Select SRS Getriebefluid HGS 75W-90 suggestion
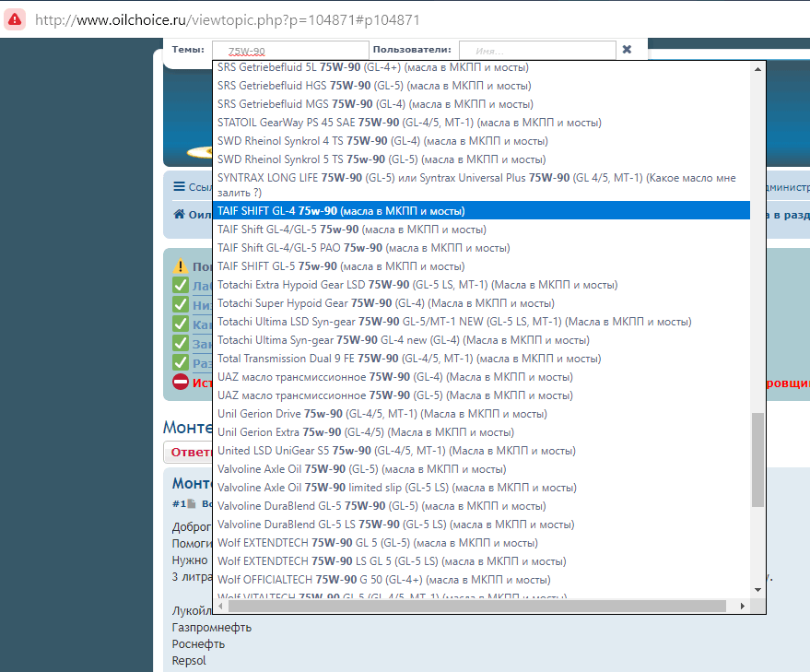 [481, 86]
